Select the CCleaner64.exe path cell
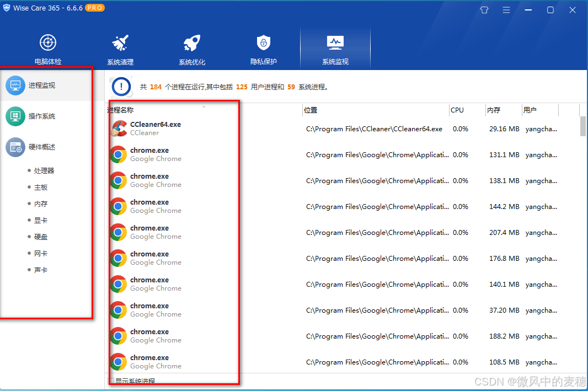Image resolution: width=588 pixels, height=391 pixels. [x=374, y=129]
